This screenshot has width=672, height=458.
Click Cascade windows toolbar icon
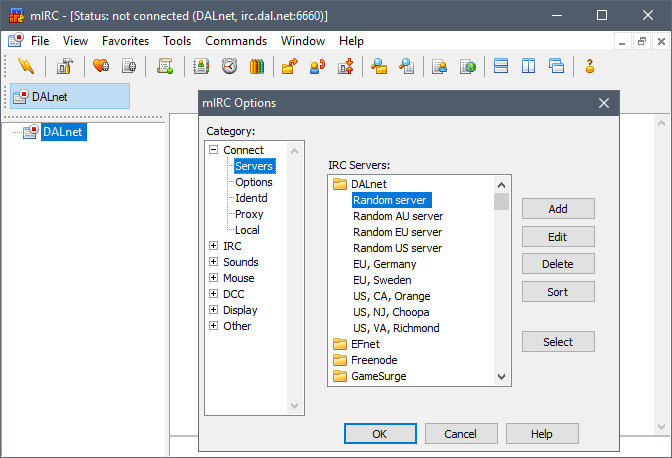point(556,66)
